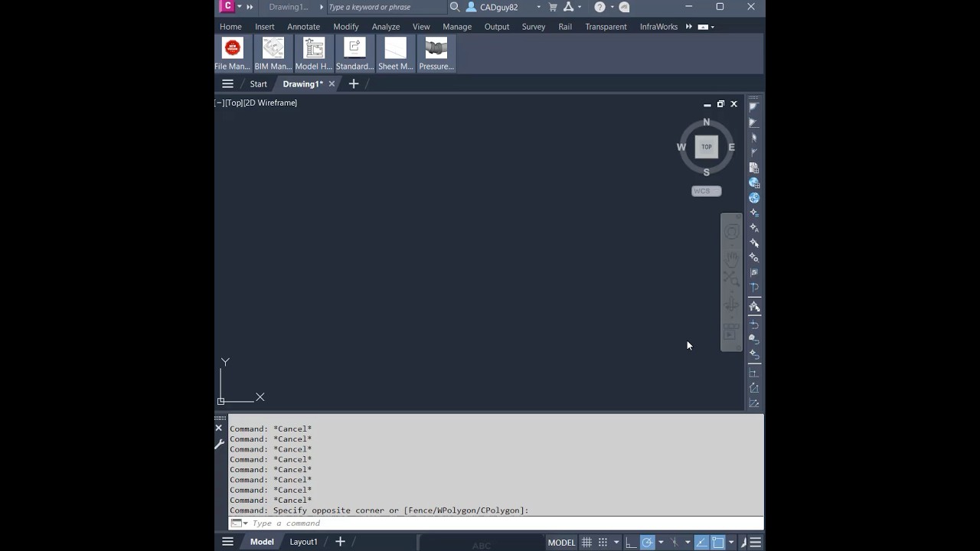
Task: Expand polar tracking angles dropdown arrow
Action: 661,542
